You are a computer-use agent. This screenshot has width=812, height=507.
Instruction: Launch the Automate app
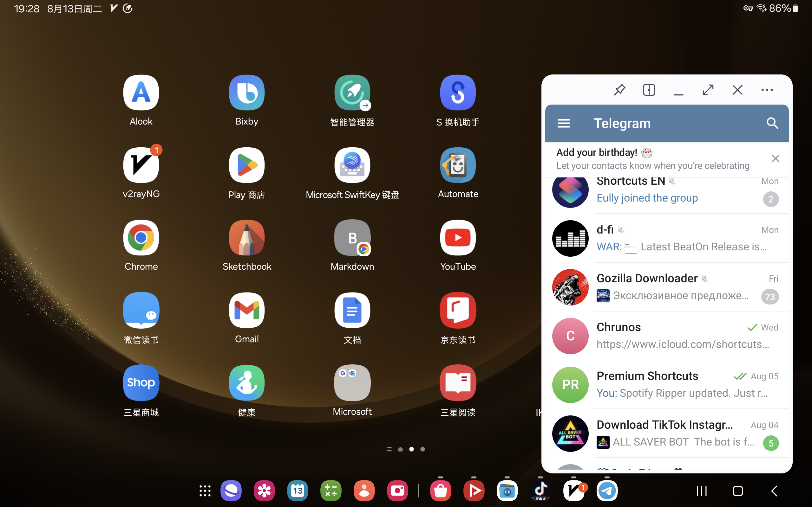[x=457, y=165]
